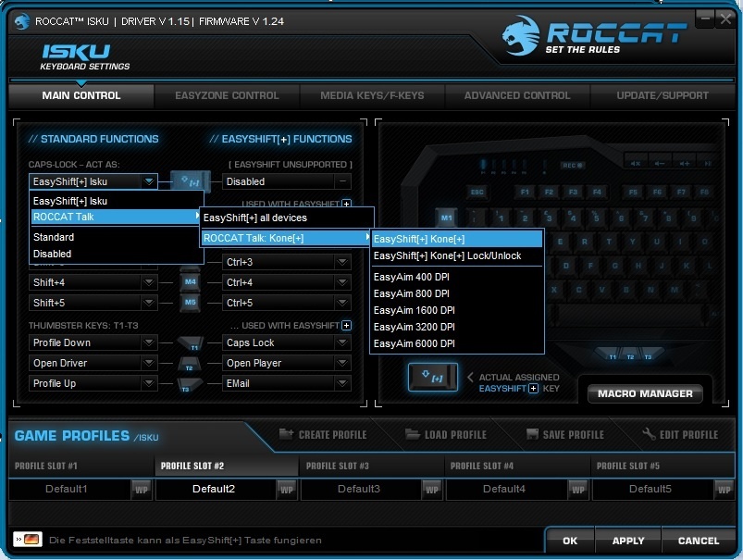Toggle WP for Default5 profile

(x=724, y=490)
